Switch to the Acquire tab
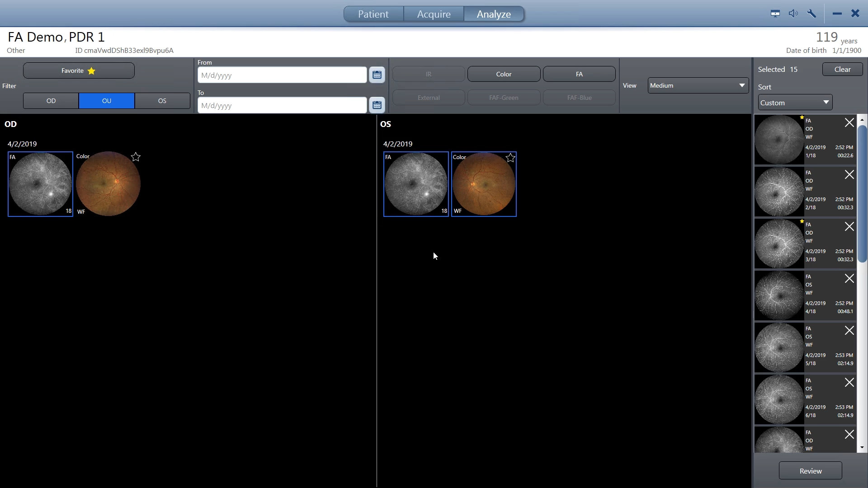This screenshot has height=488, width=868. (433, 14)
